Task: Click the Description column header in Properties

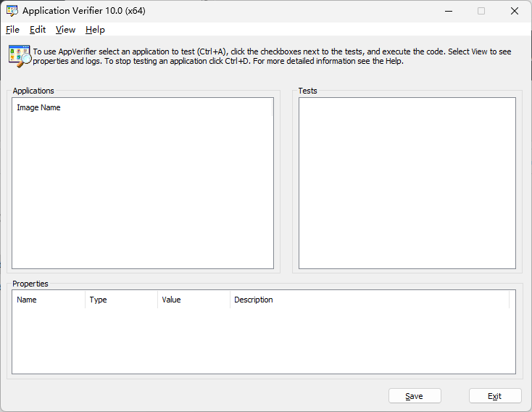Action: pyautogui.click(x=370, y=300)
